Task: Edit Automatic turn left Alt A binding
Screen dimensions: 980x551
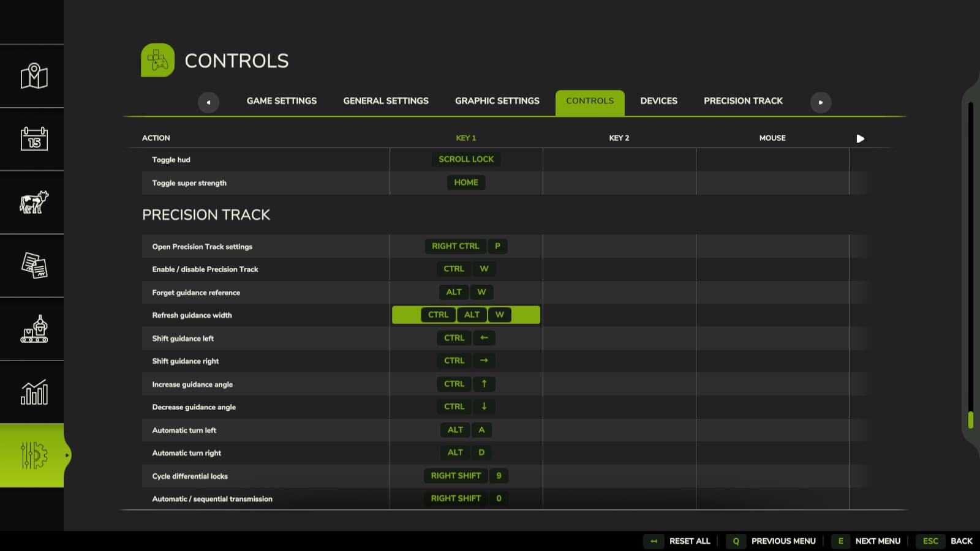Action: click(x=466, y=430)
